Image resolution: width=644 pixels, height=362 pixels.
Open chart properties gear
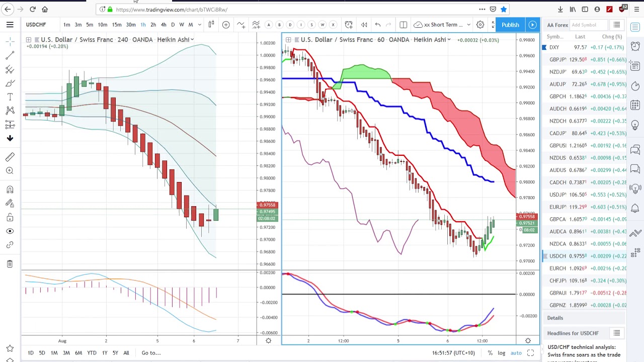(480, 24)
